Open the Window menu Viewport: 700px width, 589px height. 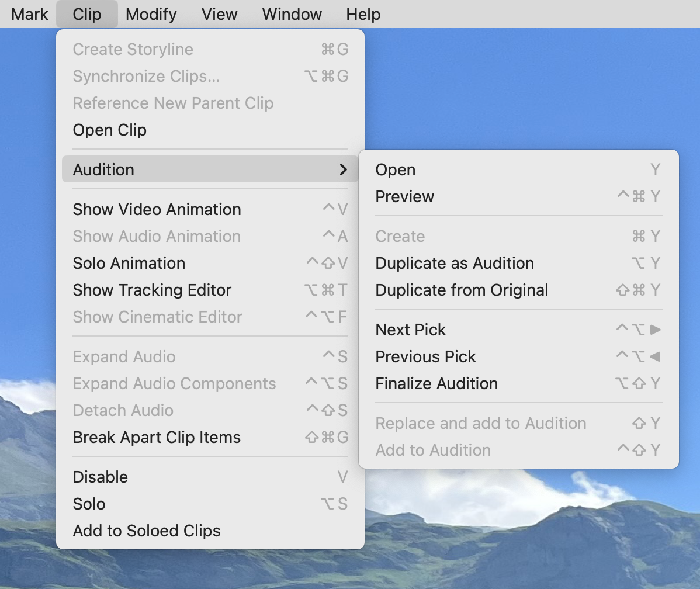tap(292, 14)
